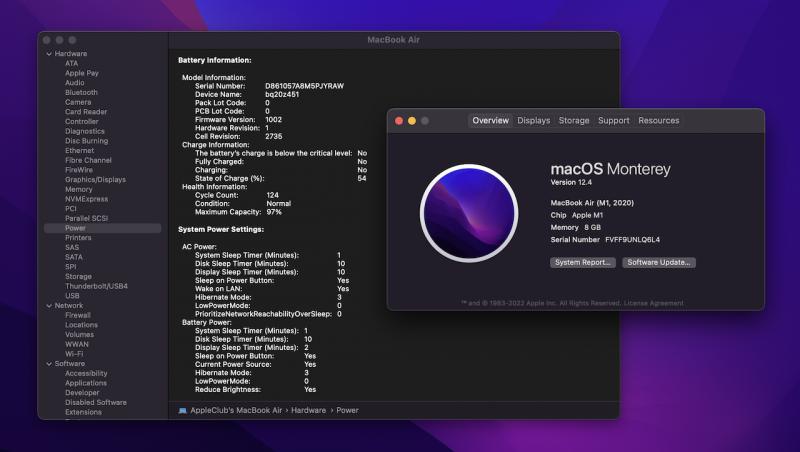Select Bluetooth in the sidebar
The image size is (800, 452).
[x=81, y=92]
